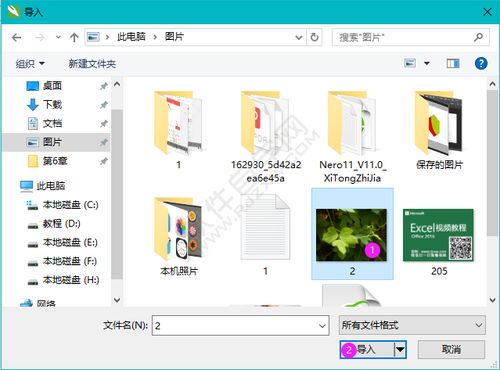500x370 pixels.
Task: Select 第6章 folder in navigation pane
Action: coord(55,161)
